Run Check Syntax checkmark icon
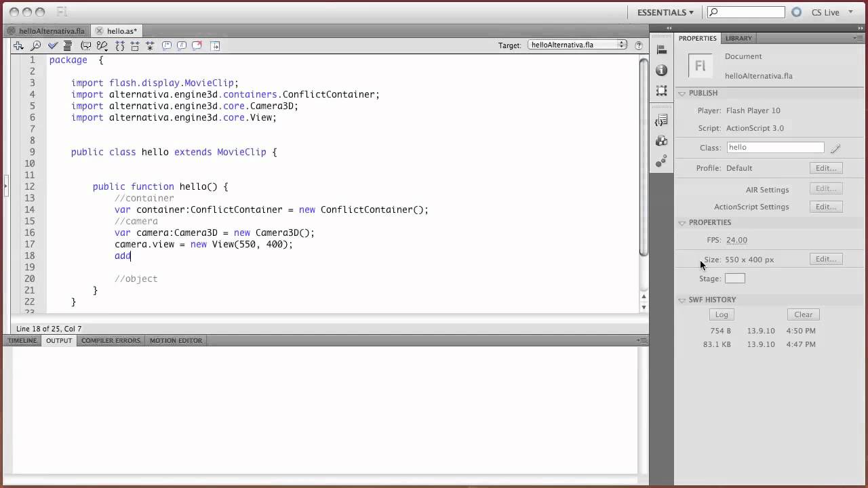 pyautogui.click(x=52, y=45)
